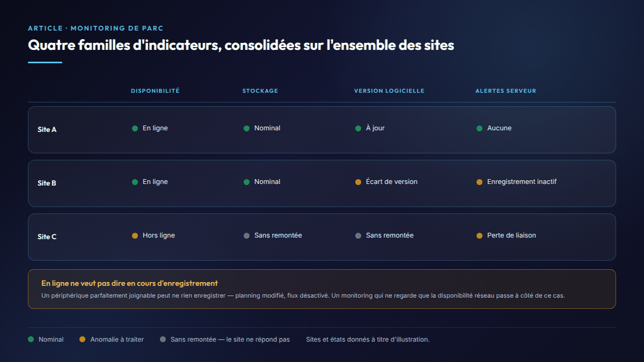Click the green legend dot for Nominal
This screenshot has width=644, height=362.
[x=31, y=339]
